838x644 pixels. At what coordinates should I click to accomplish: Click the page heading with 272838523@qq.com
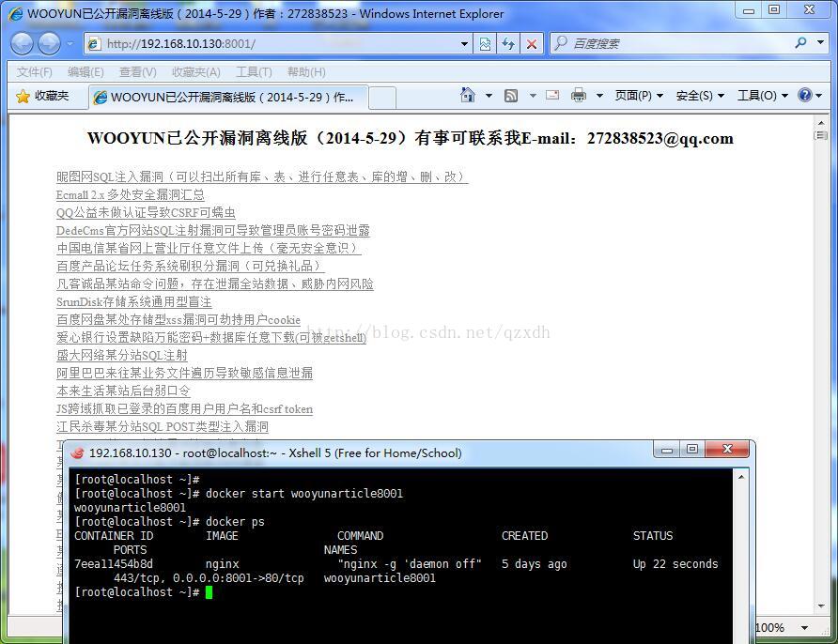tap(411, 138)
